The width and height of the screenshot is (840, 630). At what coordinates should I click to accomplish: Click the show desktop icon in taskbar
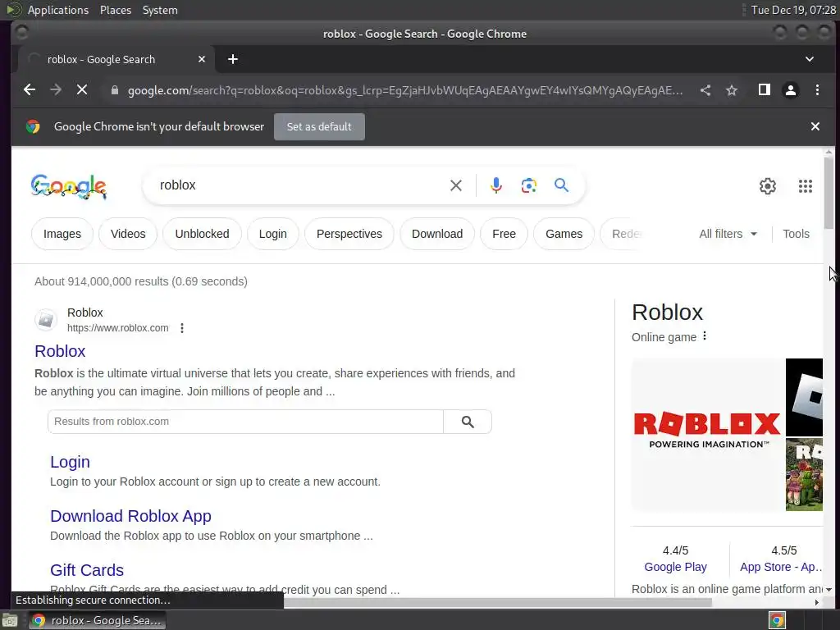[10, 621]
